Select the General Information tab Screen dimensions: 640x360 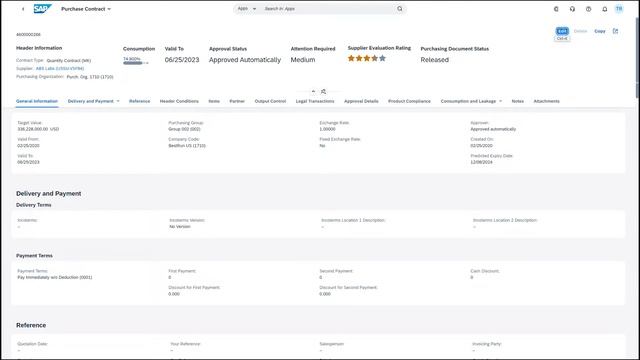pos(37,101)
